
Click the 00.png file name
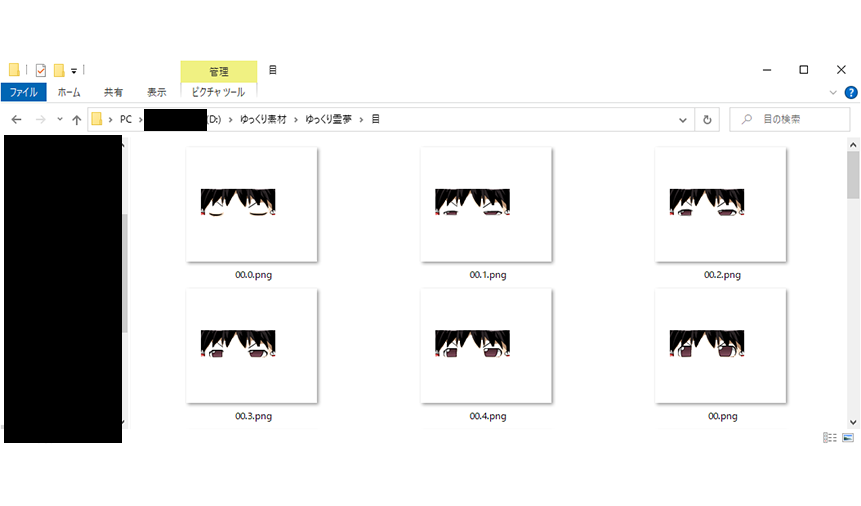(x=723, y=416)
